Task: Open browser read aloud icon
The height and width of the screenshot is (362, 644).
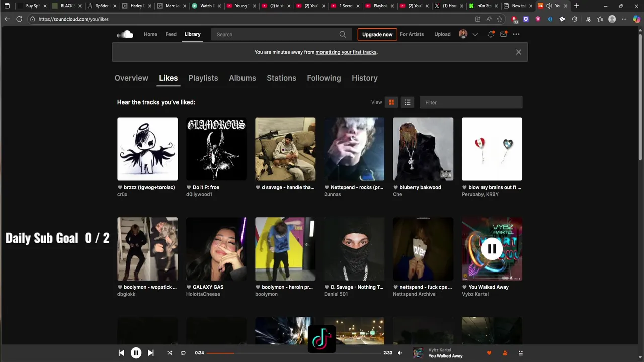Action: 489,19
